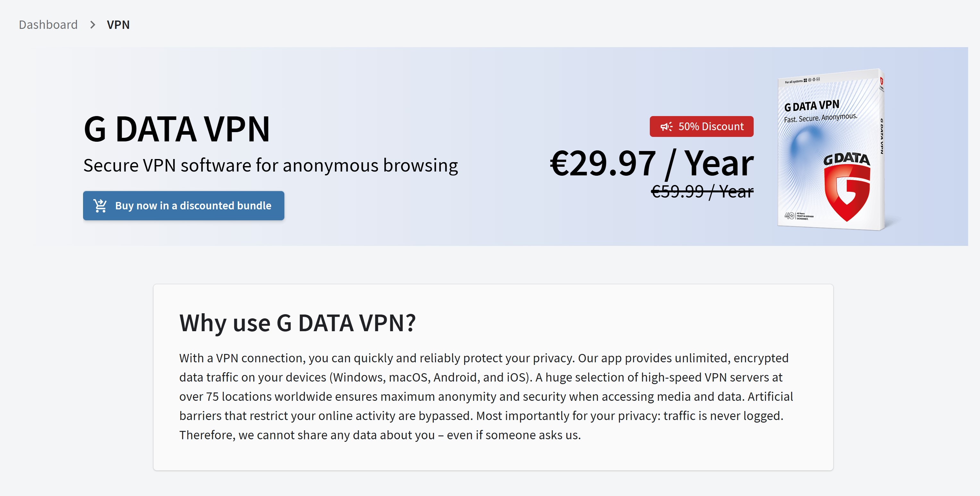The image size is (980, 496).
Task: Click the Windows icon on the product box
Action: click(805, 81)
